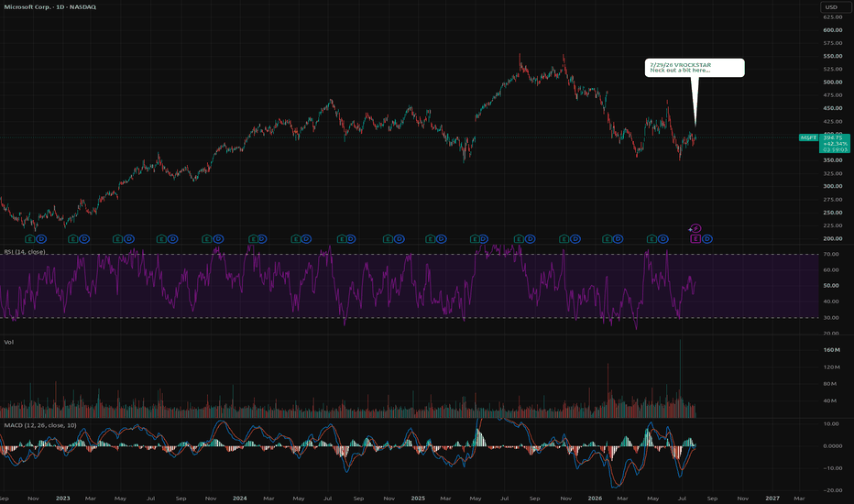854x504 pixels.
Task: Click the MACD -20.00 axis value
Action: [x=833, y=490]
